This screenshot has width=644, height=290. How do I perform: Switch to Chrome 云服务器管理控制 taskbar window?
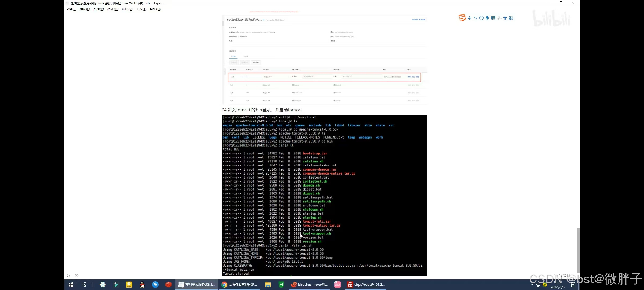point(240,285)
